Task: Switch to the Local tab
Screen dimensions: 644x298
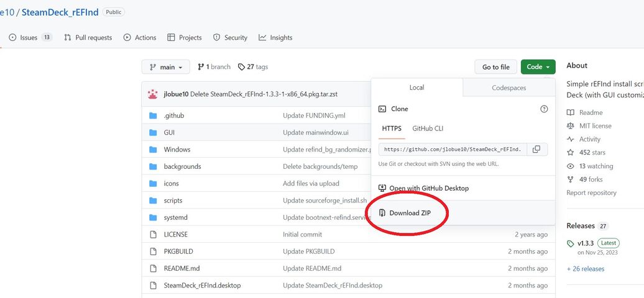Action: point(416,88)
